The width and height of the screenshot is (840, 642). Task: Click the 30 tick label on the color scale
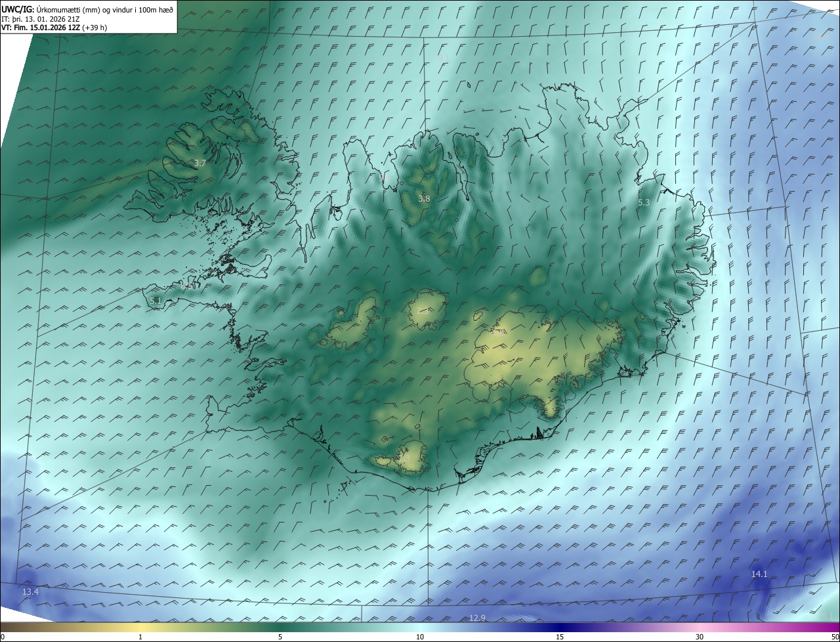(700, 637)
